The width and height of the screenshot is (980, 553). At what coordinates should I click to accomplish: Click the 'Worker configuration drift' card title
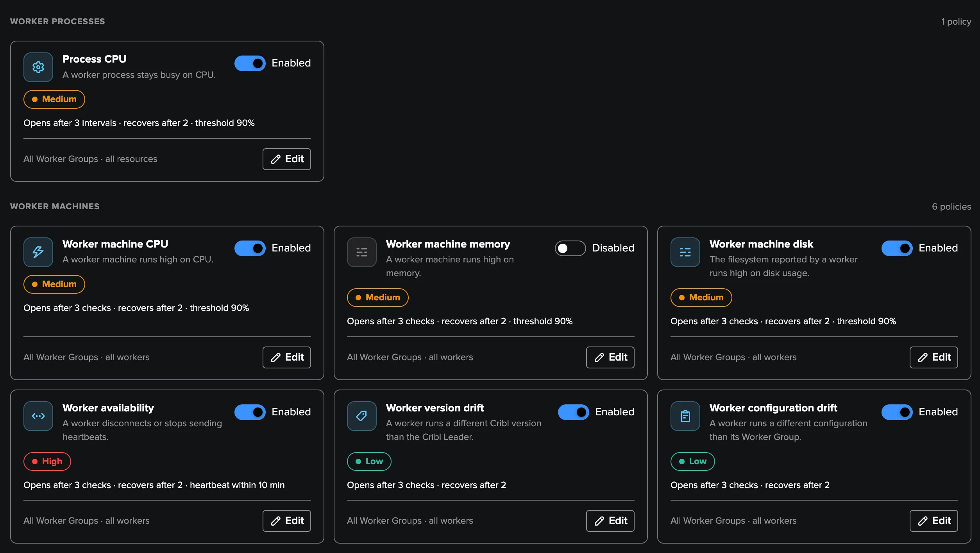click(x=773, y=408)
